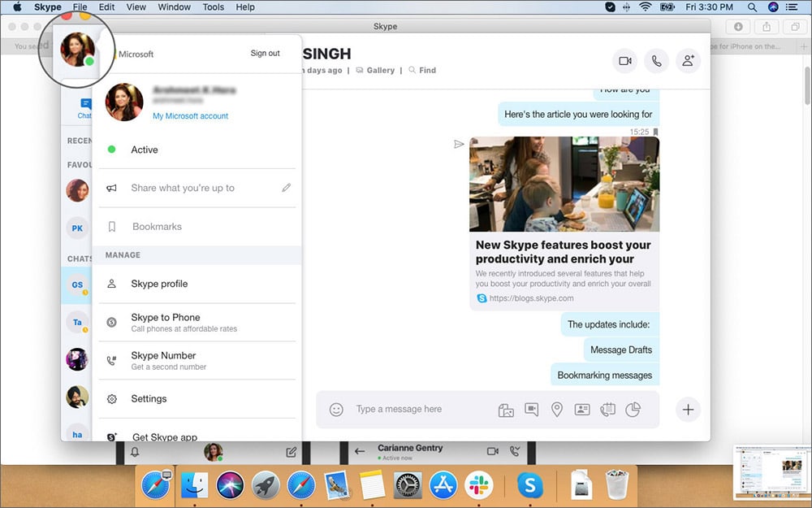The image size is (812, 508).
Task: Start a video call with Singh
Action: 624,60
